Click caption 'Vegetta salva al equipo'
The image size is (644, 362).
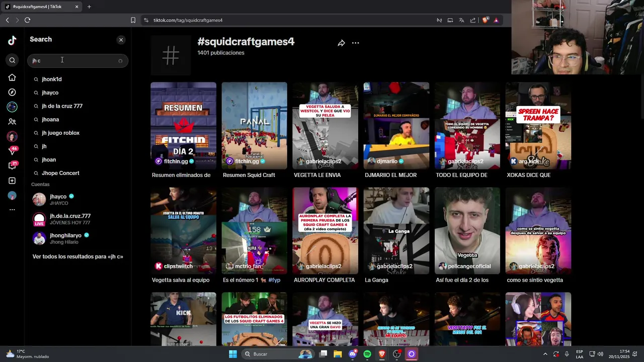point(181,280)
